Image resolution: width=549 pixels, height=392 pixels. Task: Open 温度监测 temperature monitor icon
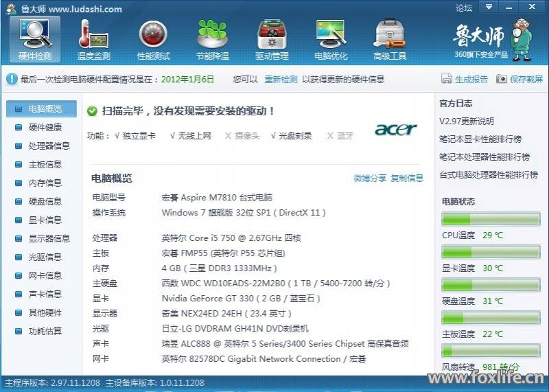tap(94, 38)
